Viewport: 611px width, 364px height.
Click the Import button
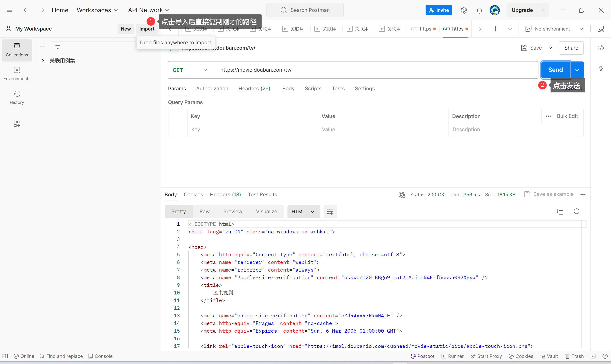(x=147, y=29)
